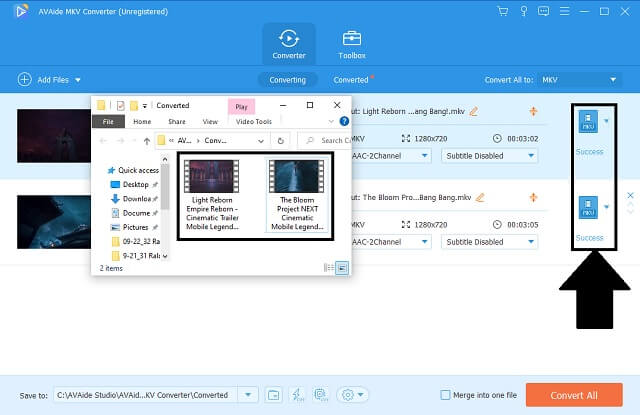Select Desktop in Explorer sidebar
This screenshot has width=640, height=415.
[x=135, y=184]
